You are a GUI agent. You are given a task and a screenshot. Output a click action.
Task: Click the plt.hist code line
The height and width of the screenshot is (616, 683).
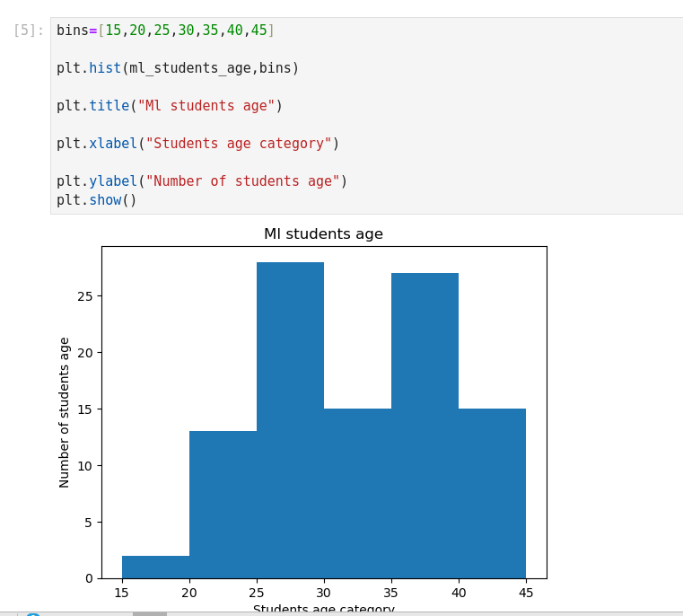point(178,68)
